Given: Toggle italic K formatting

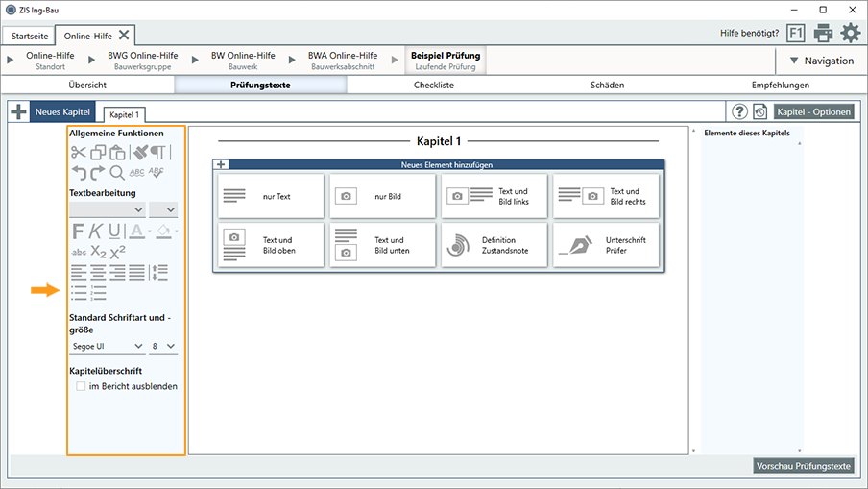Looking at the screenshot, I should [x=96, y=231].
